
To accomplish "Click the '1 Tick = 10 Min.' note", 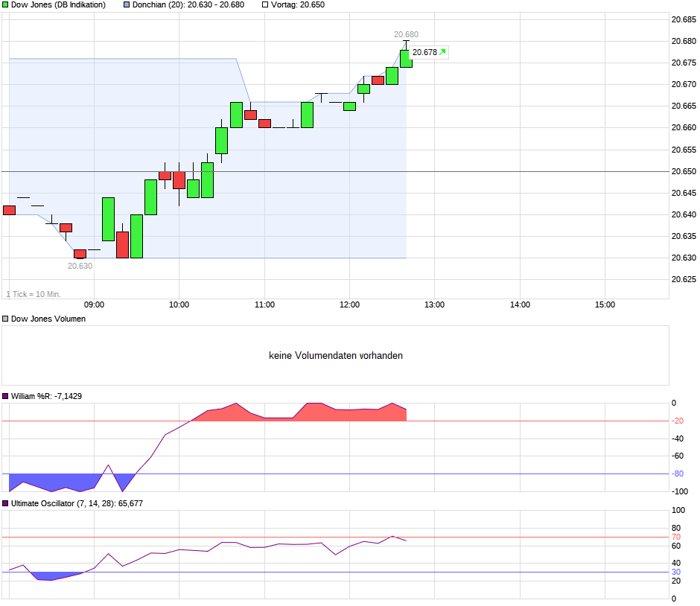I will tap(34, 295).
